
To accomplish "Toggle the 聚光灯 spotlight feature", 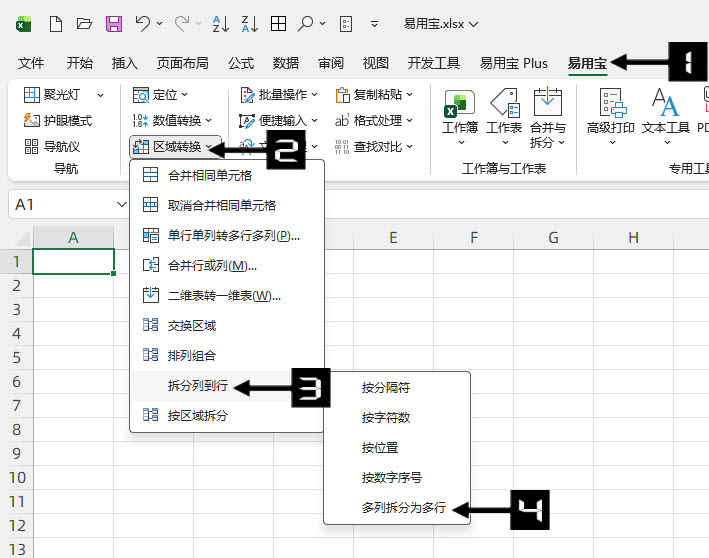I will coord(58,95).
